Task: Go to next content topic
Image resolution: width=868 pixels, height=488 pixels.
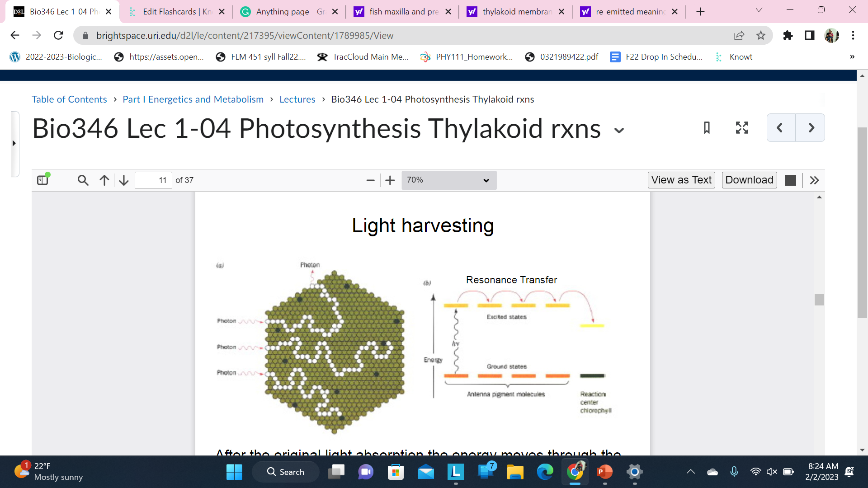Action: [x=811, y=128]
